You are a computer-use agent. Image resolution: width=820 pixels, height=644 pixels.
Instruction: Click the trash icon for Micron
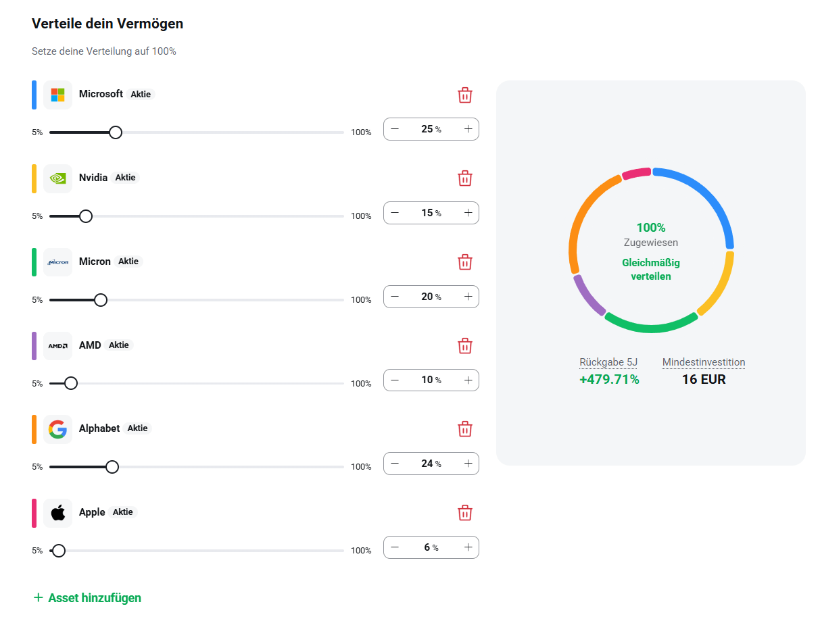465,262
